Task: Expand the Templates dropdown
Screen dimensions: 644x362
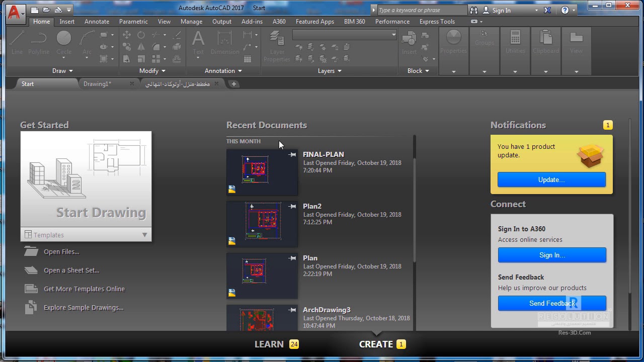Action: pos(144,235)
